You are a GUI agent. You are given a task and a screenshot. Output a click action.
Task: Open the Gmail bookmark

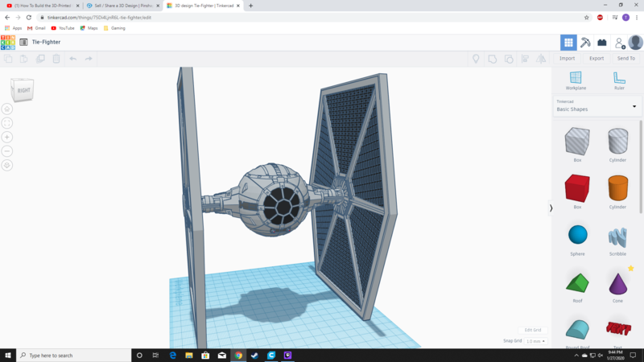(36, 28)
